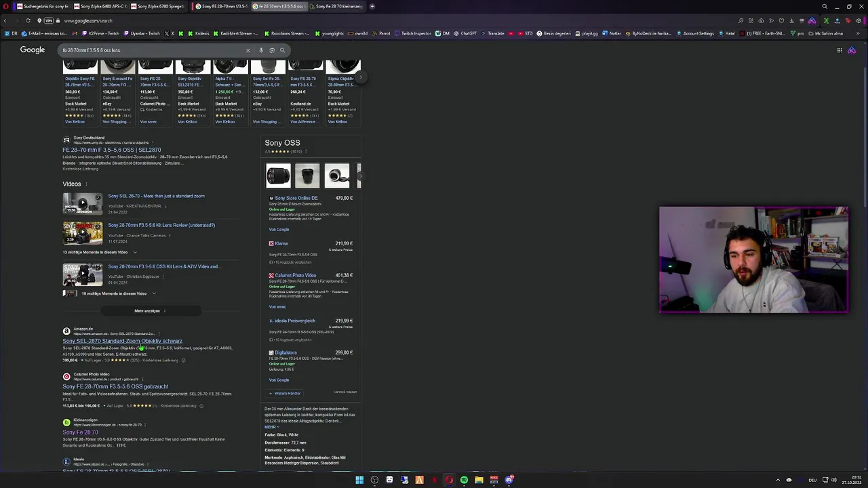Open Opera browser icon on the taskbar

click(449, 480)
